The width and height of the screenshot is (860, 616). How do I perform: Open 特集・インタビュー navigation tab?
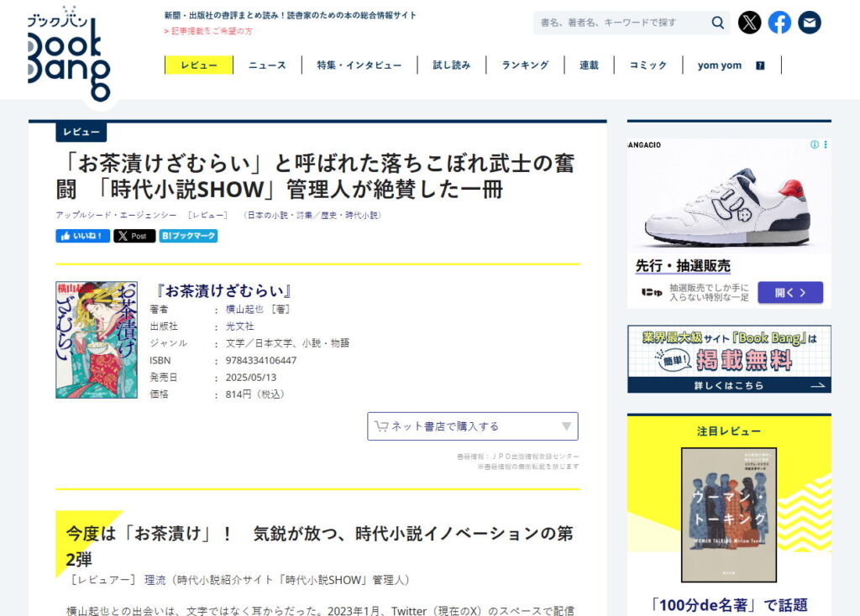pos(359,65)
